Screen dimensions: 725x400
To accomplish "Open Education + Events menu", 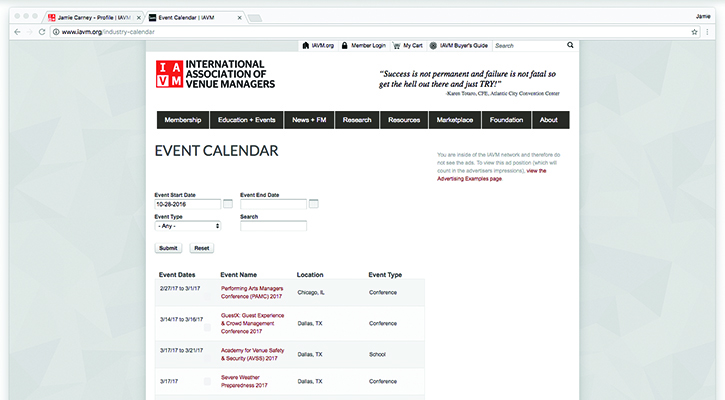I will (246, 120).
